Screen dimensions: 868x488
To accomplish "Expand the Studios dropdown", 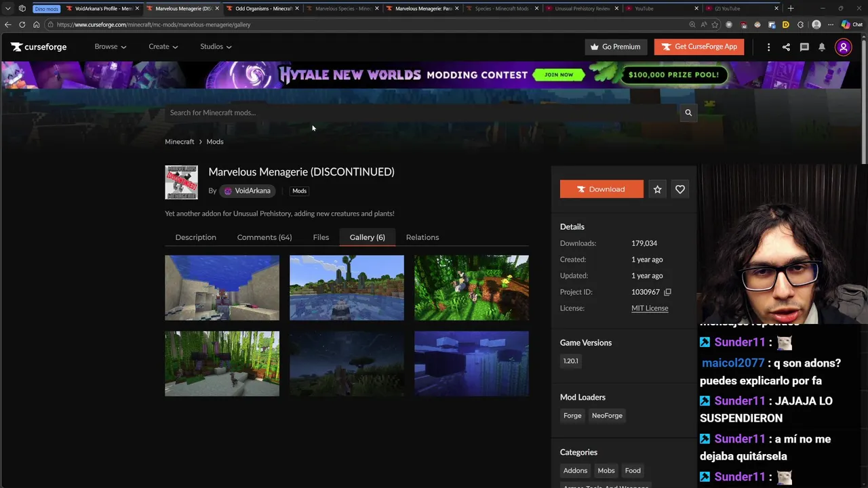I will [216, 47].
